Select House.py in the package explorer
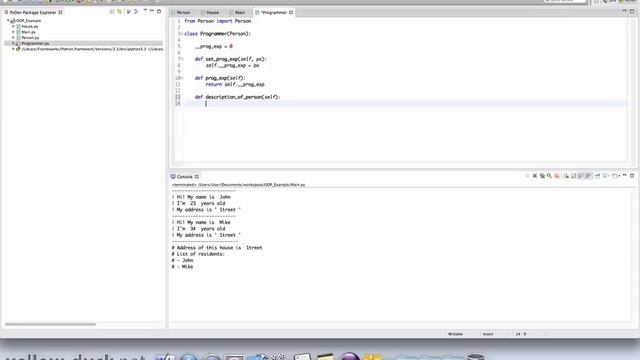 coord(29,26)
